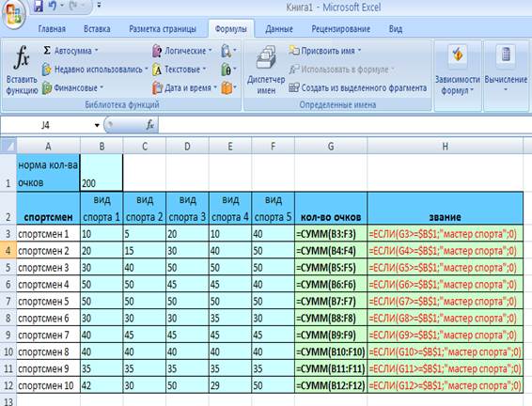Select cell with =СУММ(B3:F3)
Viewport: 532px width, 406px height.
click(331, 234)
